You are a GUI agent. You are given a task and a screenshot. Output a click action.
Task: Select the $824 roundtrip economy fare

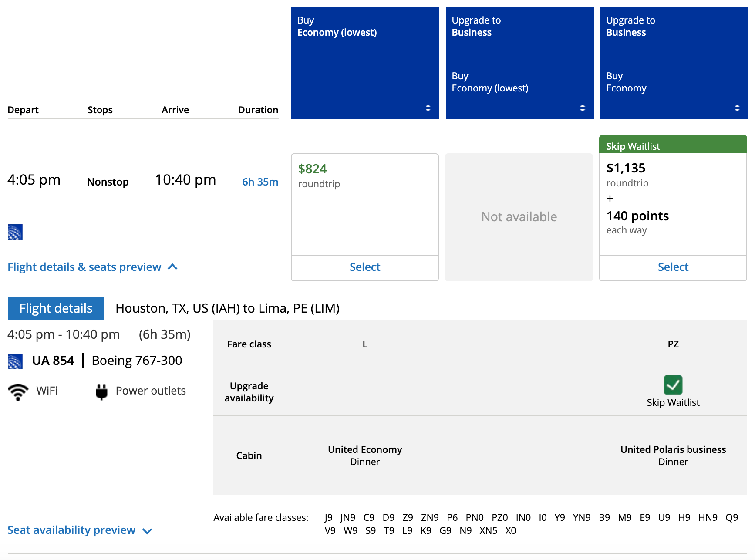tap(364, 267)
